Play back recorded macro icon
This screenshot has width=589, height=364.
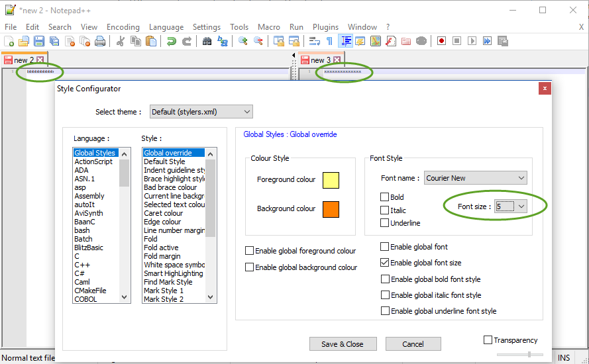(472, 41)
